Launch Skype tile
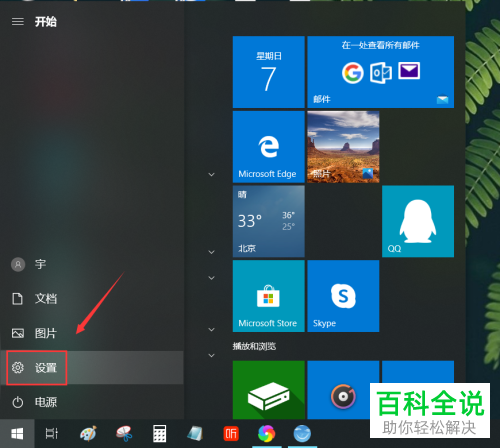This screenshot has height=448, width=500. click(343, 296)
